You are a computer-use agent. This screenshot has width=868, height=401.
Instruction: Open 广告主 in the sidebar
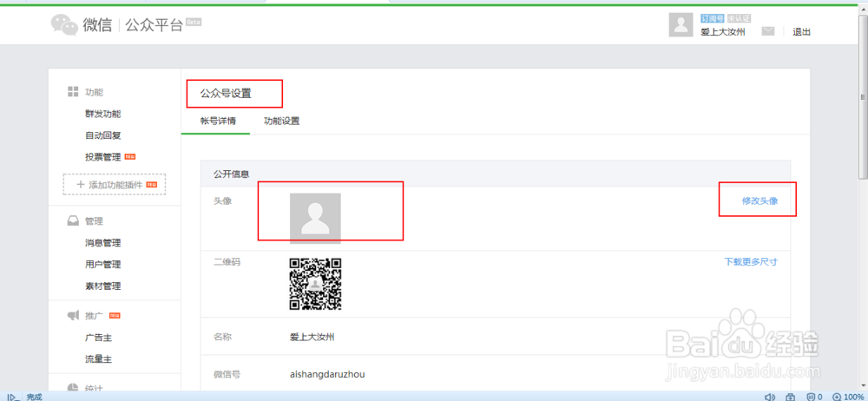point(99,338)
